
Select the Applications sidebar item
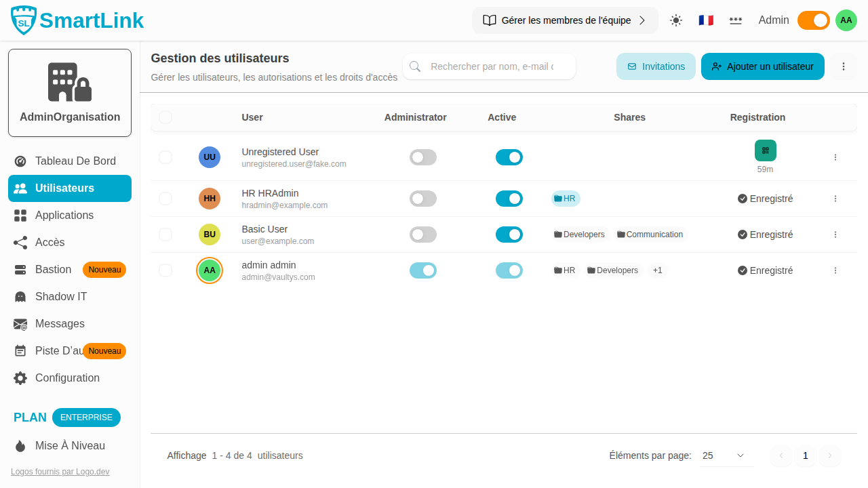point(64,215)
